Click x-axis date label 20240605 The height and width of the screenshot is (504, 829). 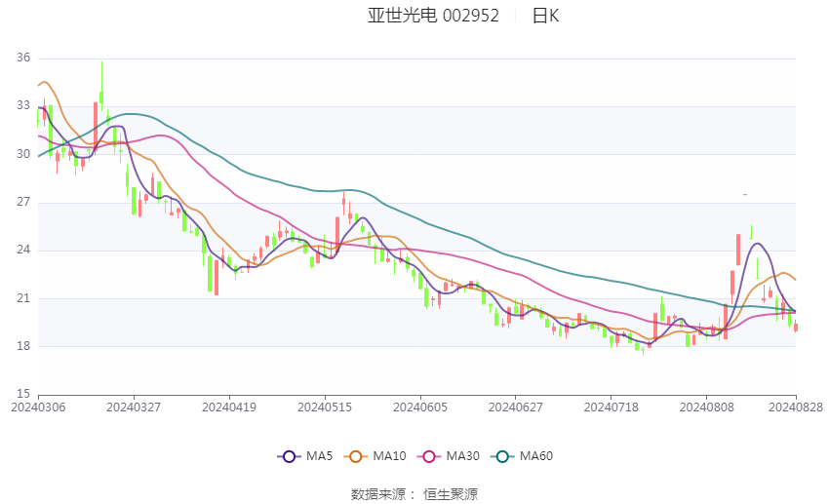[420, 407]
